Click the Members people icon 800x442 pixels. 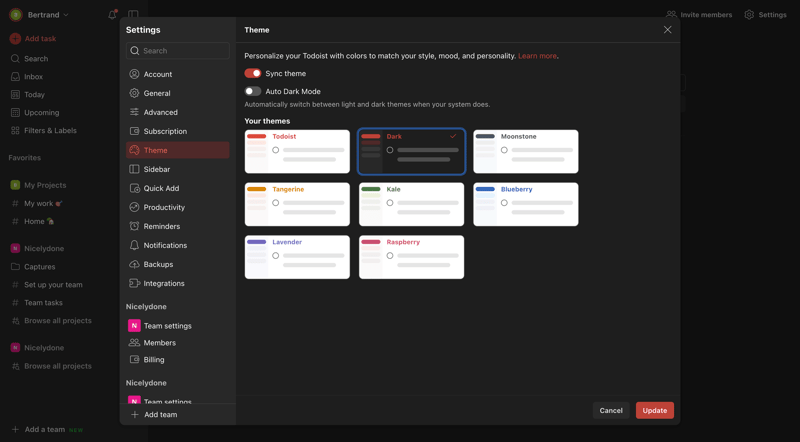click(x=134, y=342)
